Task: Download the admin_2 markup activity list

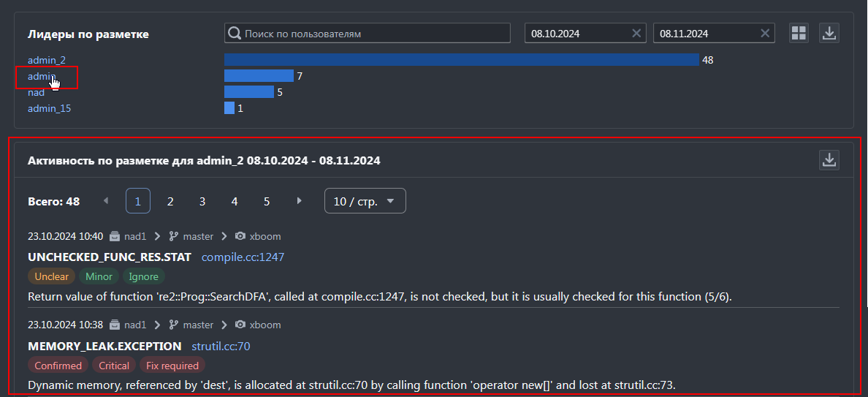Action: click(829, 160)
